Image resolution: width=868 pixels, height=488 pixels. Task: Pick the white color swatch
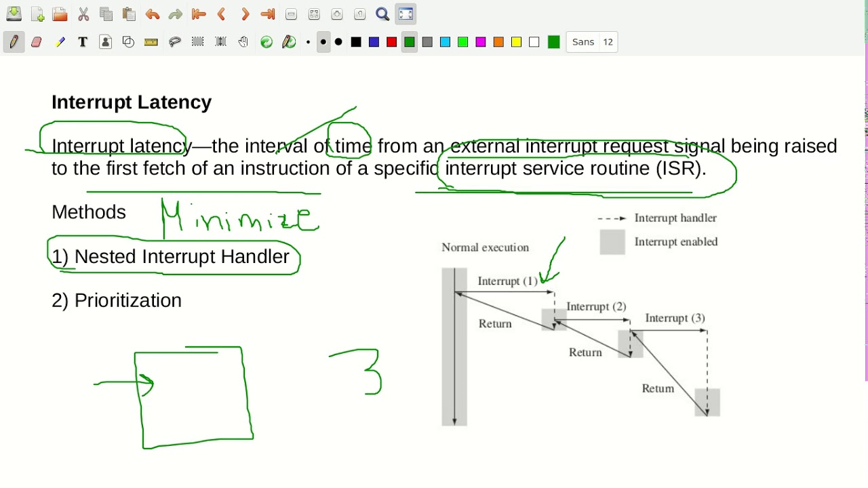(534, 42)
